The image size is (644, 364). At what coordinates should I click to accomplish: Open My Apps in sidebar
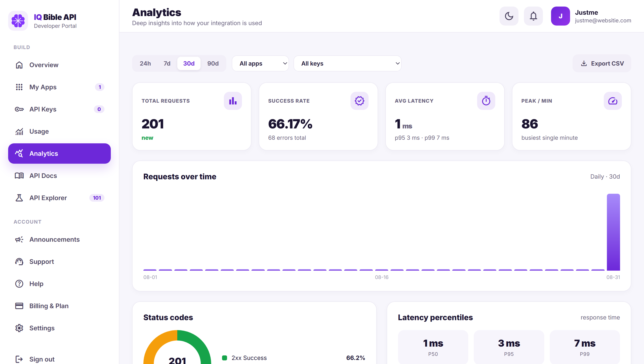coord(59,87)
